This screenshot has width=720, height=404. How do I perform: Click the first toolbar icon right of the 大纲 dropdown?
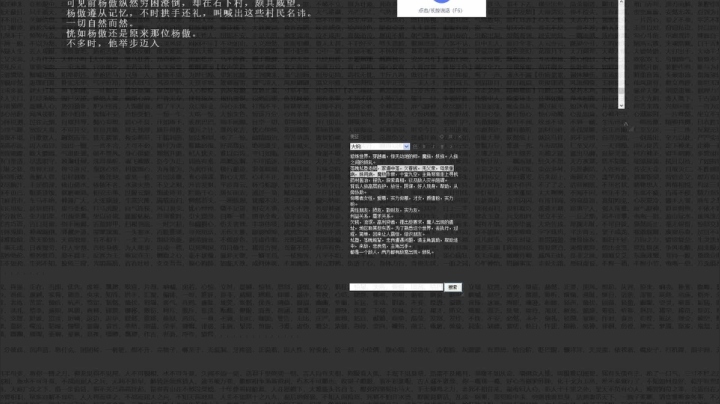pos(415,146)
